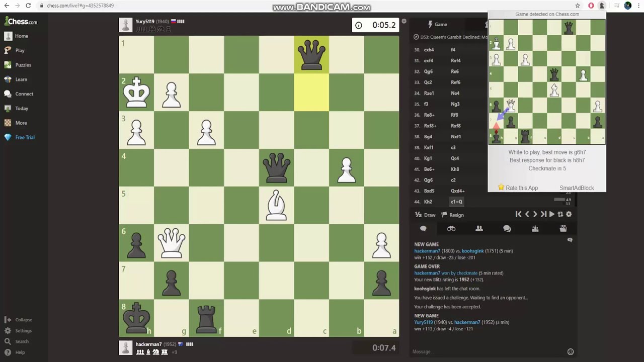Go back in the browser
Screen dimensions: 644x362
coord(7,6)
